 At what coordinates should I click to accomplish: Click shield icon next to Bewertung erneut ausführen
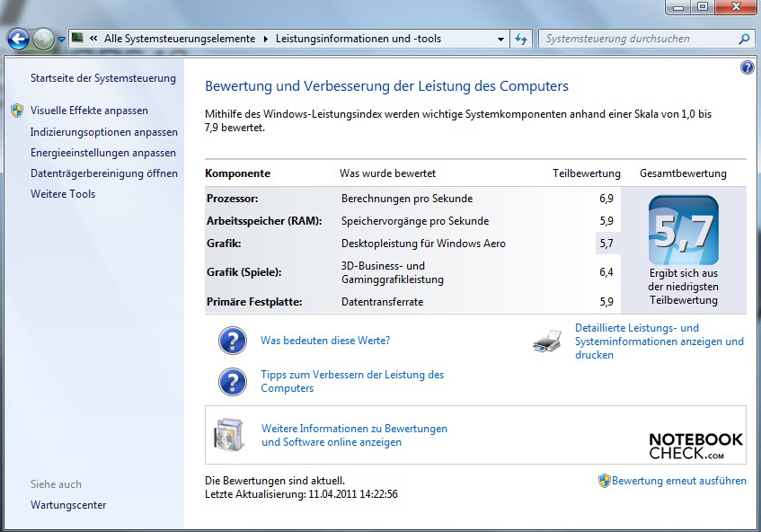(x=605, y=481)
